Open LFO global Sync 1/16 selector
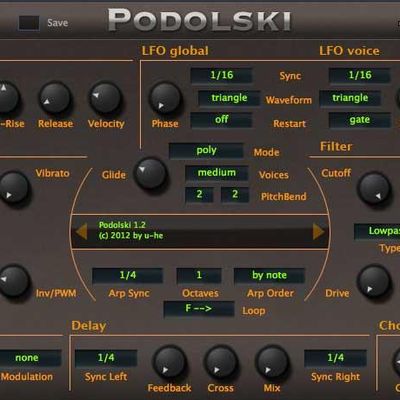The height and width of the screenshot is (400, 400). (x=221, y=75)
